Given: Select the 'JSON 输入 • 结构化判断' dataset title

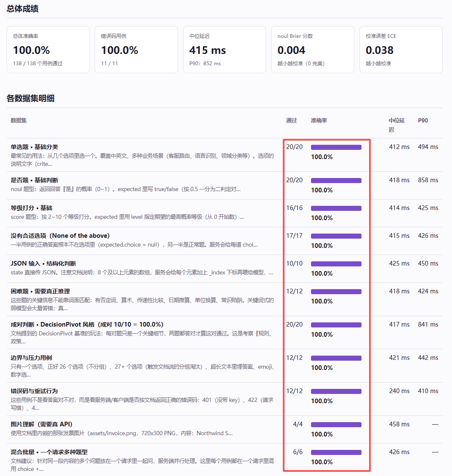Looking at the screenshot, I should click(43, 263).
